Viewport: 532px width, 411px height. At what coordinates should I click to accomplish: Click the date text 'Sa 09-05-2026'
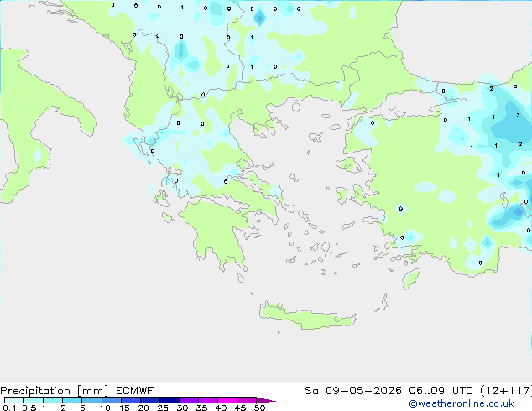[353, 391]
